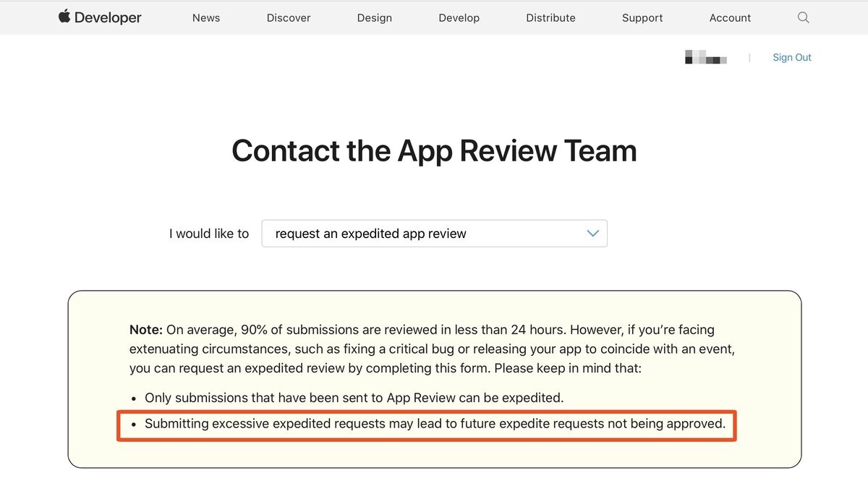
Task: Click the blurred account name beside Sign Out
Action: tap(705, 57)
